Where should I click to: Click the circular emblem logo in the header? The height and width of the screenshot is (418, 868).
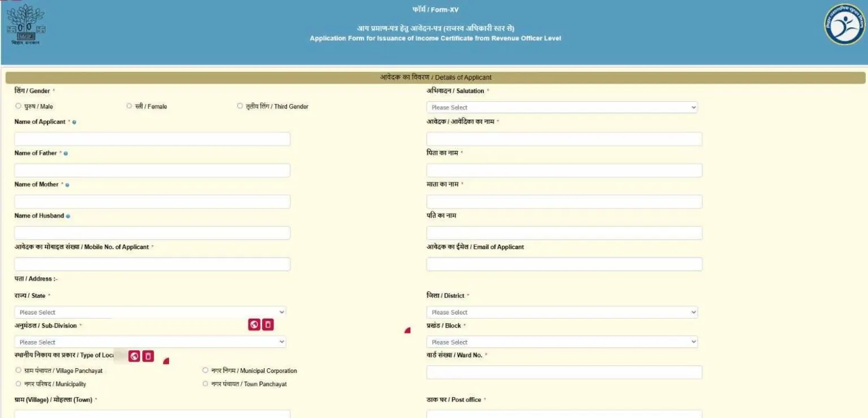pos(844,24)
